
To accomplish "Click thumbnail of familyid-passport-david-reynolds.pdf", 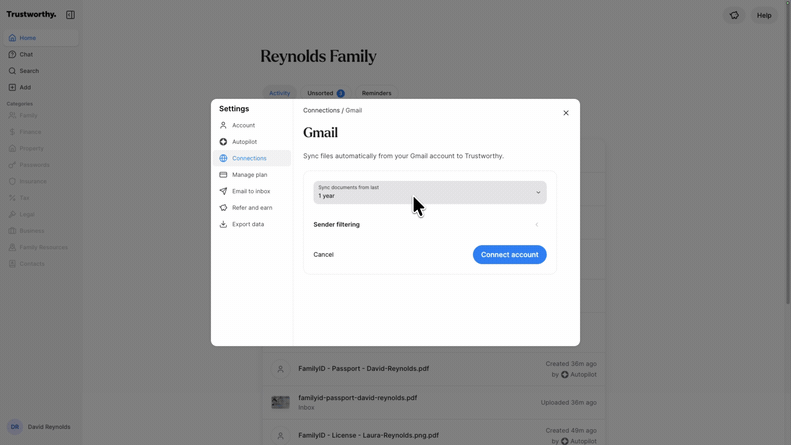I will coord(280,402).
